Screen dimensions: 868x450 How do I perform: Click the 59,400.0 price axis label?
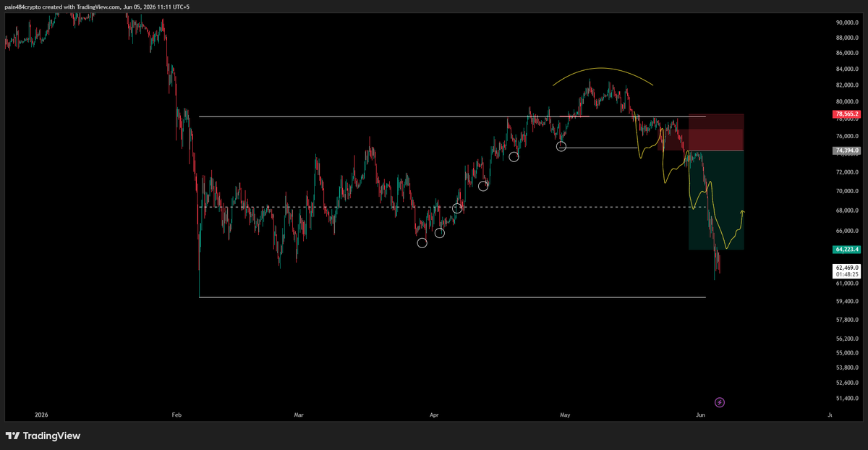[848, 302]
